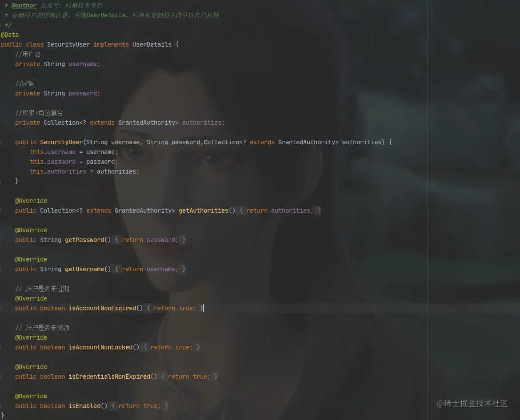520x420 pixels.
Task: Click the implements keyword
Action: (x=111, y=44)
